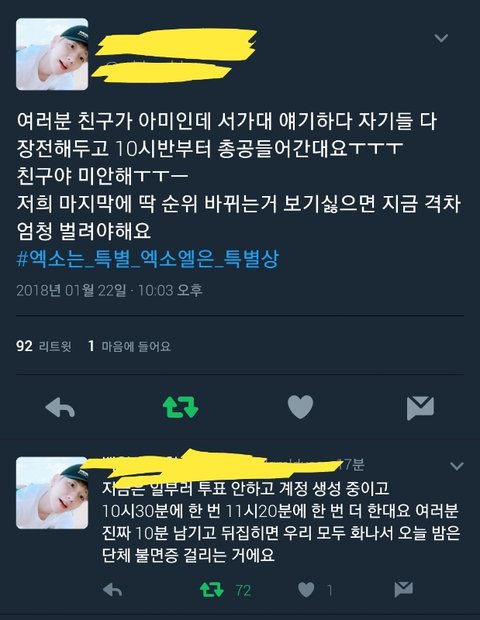480x620 pixels.
Task: Open reply author's profile avatar
Action: pos(52,493)
